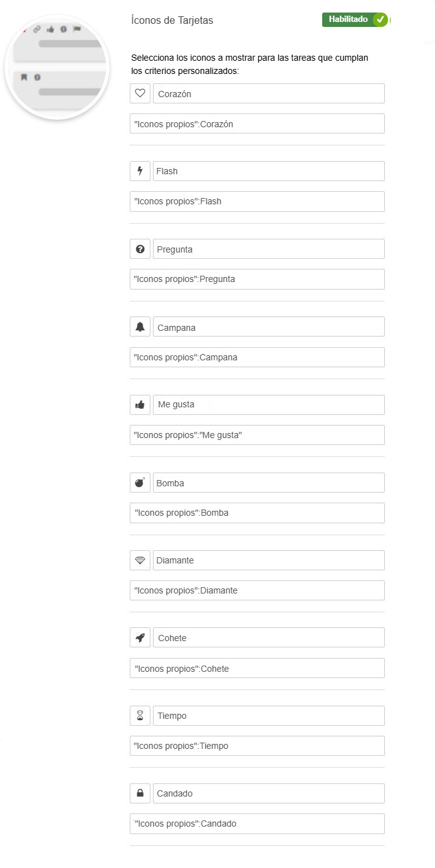Screen dimensions: 435x868
Task: Select the Me gusta thumbs-up icon
Action: 140,404
